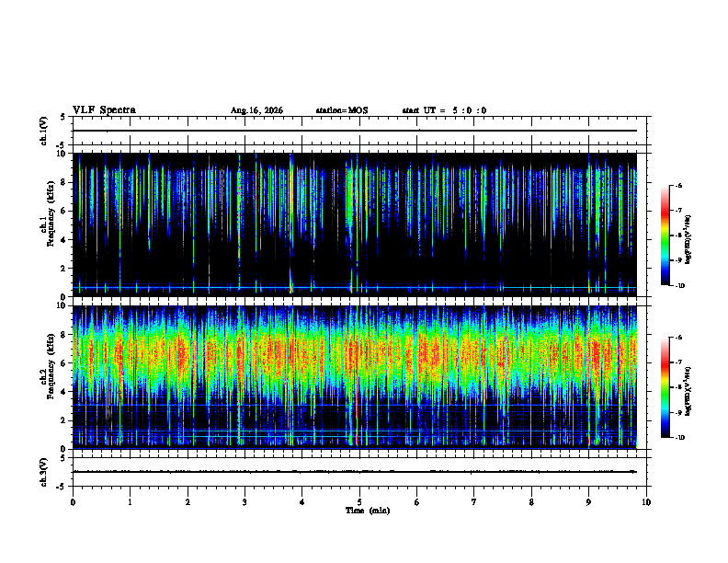
Task: Click the "5" tick on ch.1(V) axis
Action: coord(63,117)
